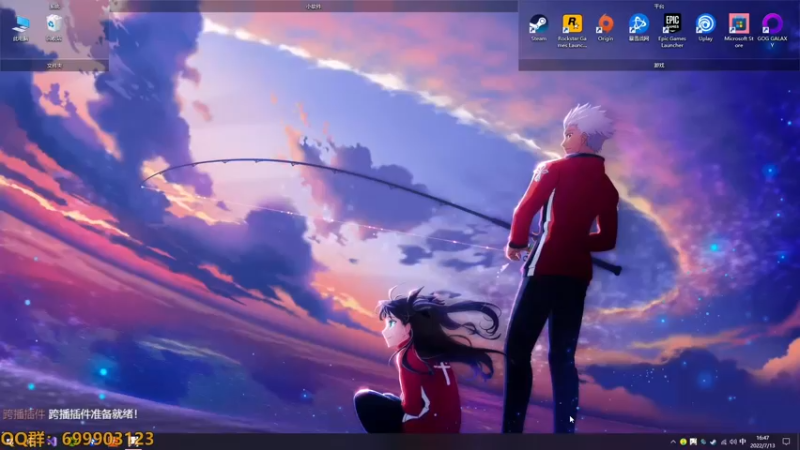Viewport: 800px width, 450px height.
Task: Click the 文件夹 fence label
Action: click(55, 65)
